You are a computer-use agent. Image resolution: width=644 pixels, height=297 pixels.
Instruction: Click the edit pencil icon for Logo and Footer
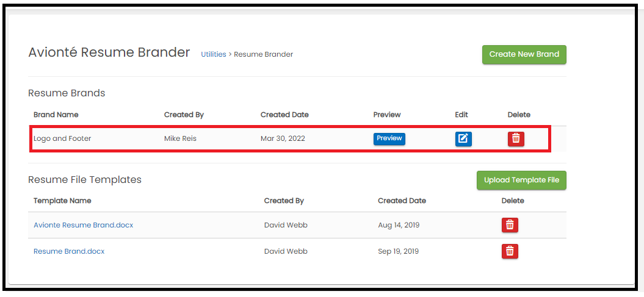pyautogui.click(x=463, y=139)
